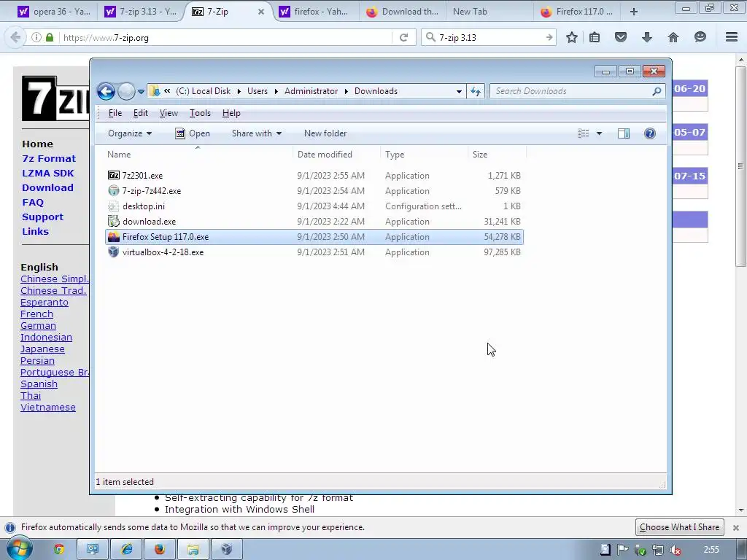Expand the Explorer address path history dropdown
The image size is (747, 560).
point(459,91)
